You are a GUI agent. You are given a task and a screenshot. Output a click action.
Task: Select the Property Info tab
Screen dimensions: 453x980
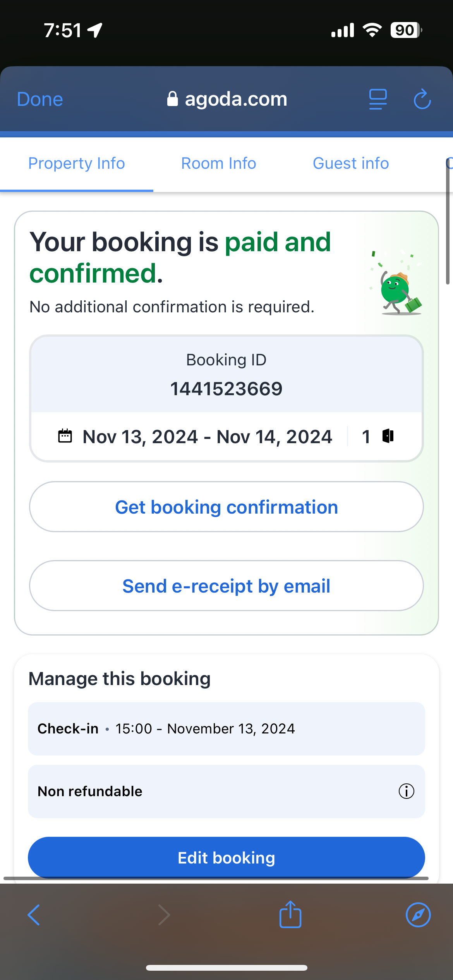tap(77, 163)
